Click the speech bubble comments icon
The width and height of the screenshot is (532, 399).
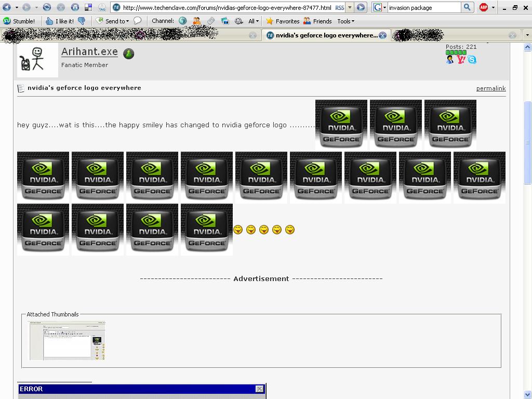tap(137, 21)
